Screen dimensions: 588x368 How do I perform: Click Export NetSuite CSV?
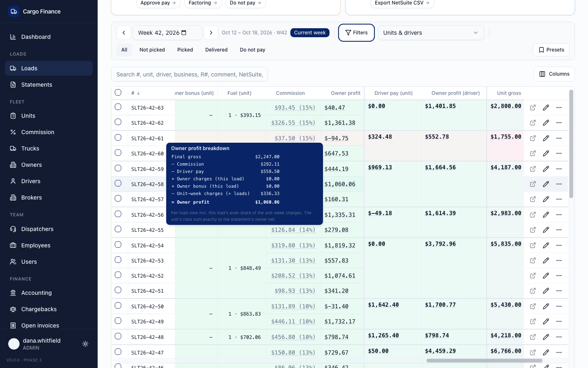(402, 3)
